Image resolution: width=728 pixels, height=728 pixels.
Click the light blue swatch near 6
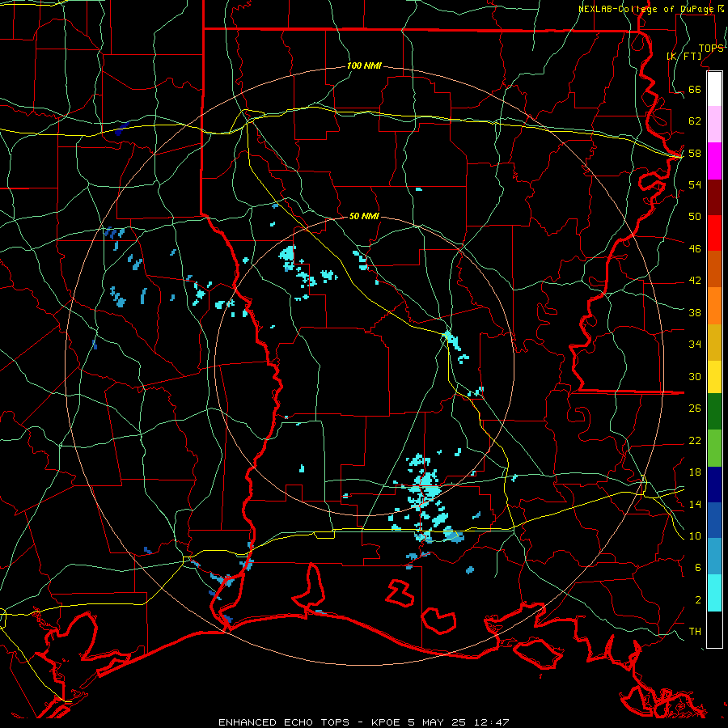coord(714,556)
